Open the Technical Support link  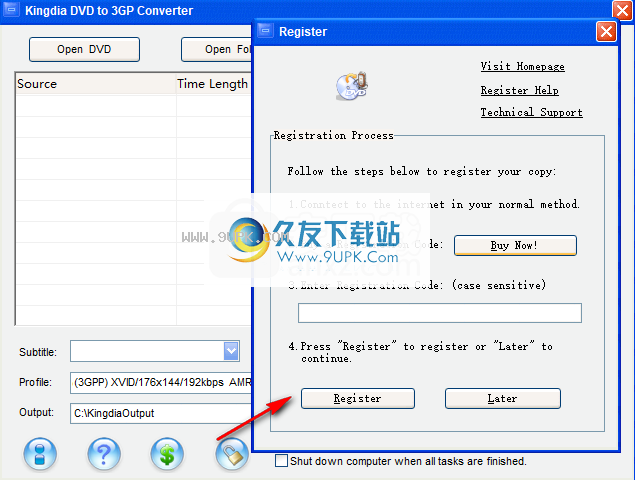[x=531, y=112]
